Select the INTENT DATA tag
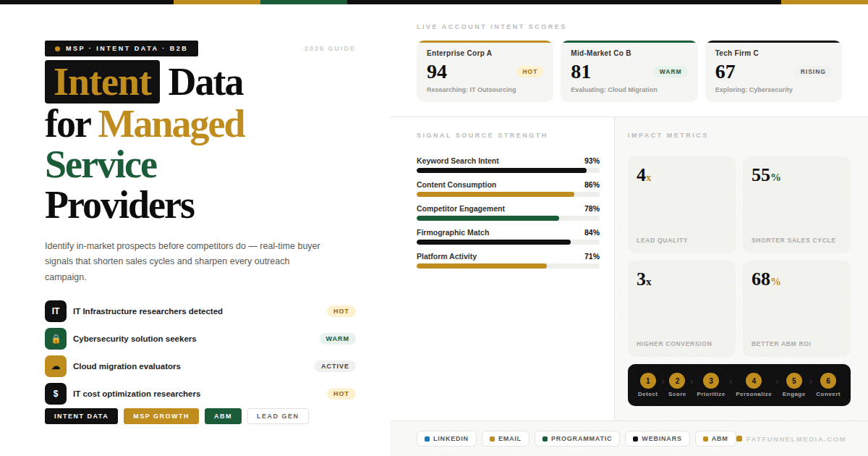Image resolution: width=868 pixels, height=456 pixels. [x=81, y=416]
